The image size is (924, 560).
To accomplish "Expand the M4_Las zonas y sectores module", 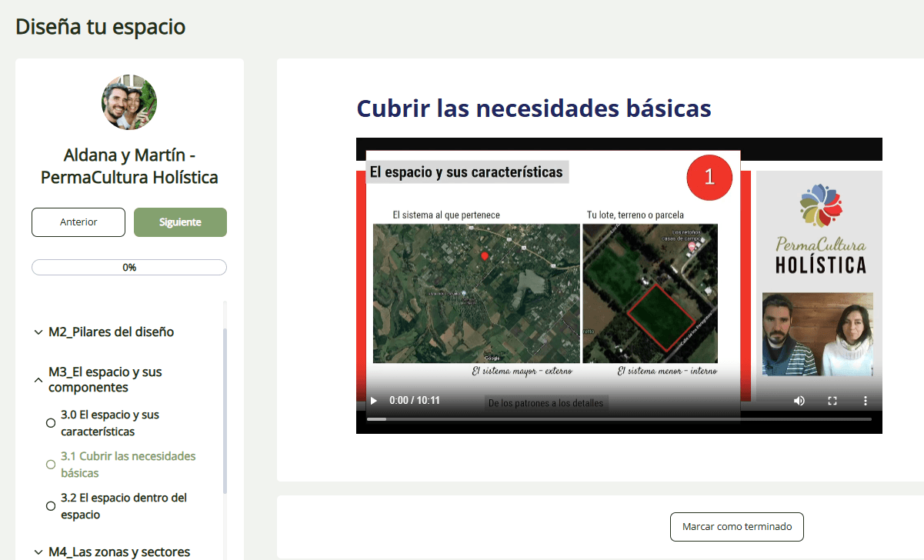I will click(38, 552).
